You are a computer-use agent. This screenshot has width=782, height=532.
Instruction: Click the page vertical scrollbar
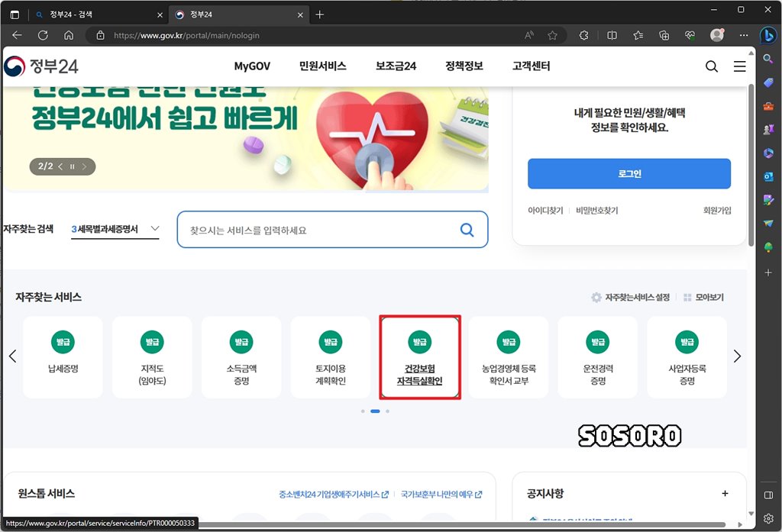[x=751, y=165]
